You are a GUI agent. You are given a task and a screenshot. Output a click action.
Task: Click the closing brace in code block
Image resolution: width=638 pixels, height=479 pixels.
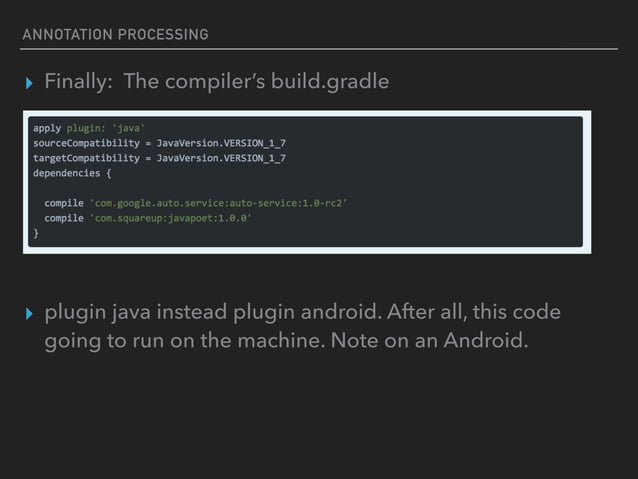(36, 231)
